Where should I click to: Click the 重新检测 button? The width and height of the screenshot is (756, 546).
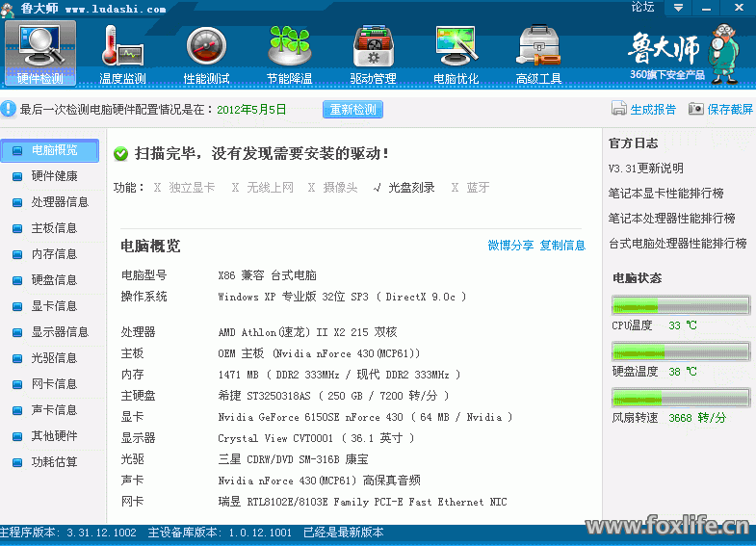pos(352,110)
